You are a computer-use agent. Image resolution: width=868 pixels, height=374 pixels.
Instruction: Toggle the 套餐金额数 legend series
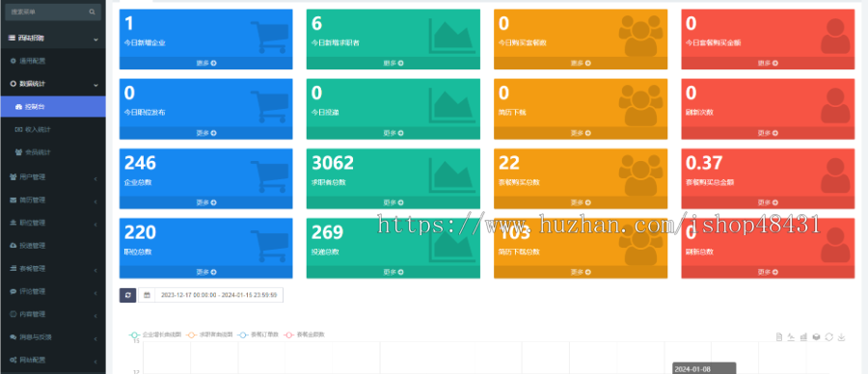tap(304, 334)
